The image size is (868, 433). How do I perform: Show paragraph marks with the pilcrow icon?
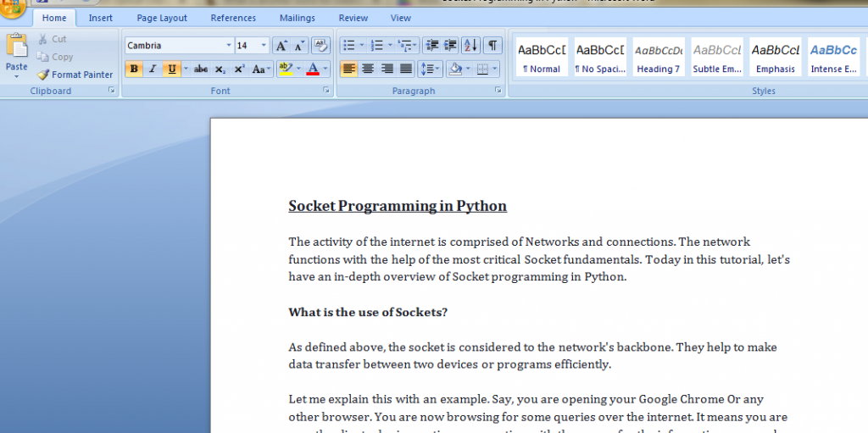492,46
